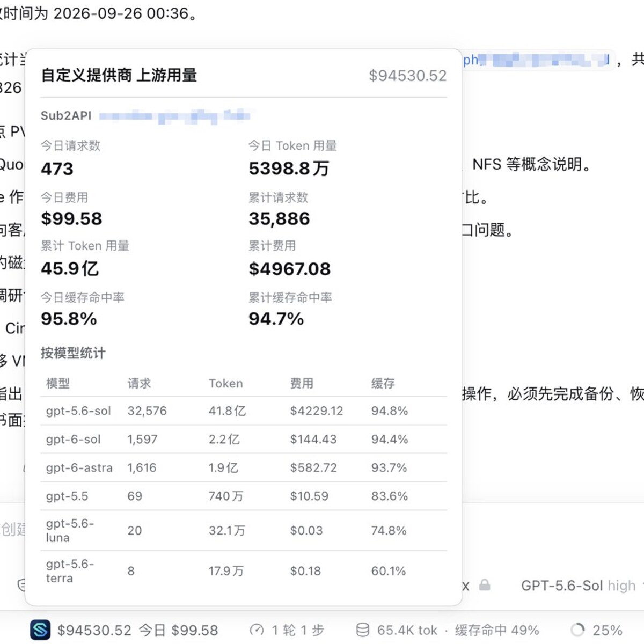This screenshot has width=644, height=644.
Task: Click the 累计缓存命中率 value 94.7%
Action: (x=276, y=319)
